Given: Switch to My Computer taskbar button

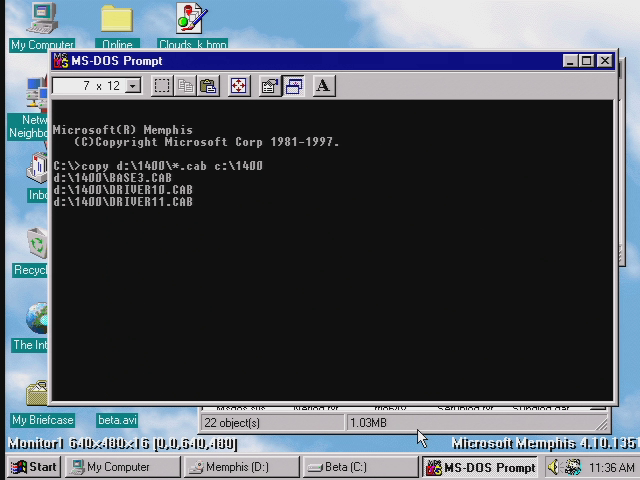Looking at the screenshot, I should (x=122, y=467).
